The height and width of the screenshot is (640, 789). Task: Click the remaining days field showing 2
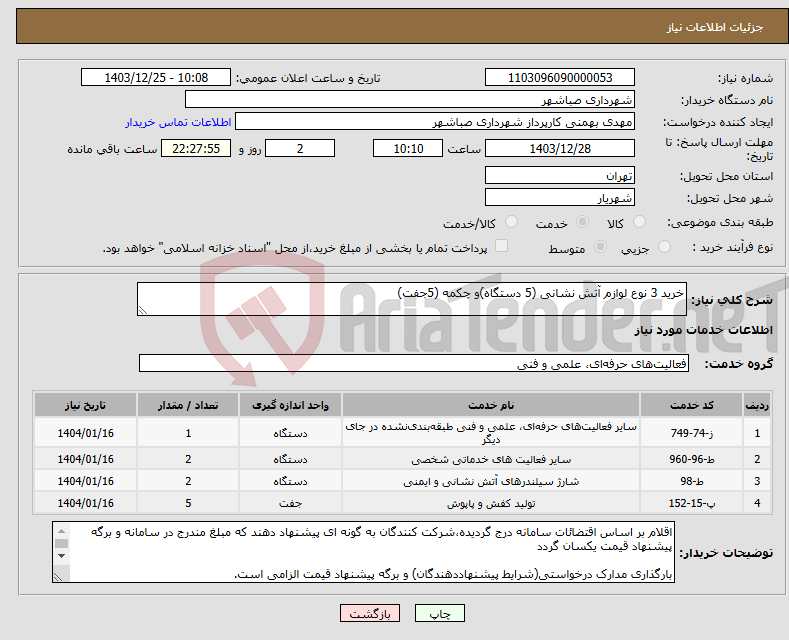click(x=300, y=148)
